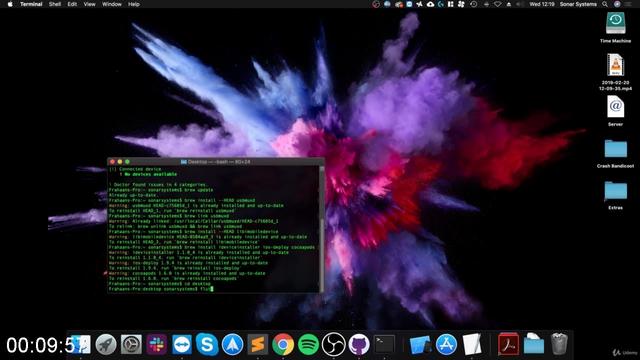Open Google Chrome from the dock
The width and height of the screenshot is (640, 360).
tap(283, 344)
